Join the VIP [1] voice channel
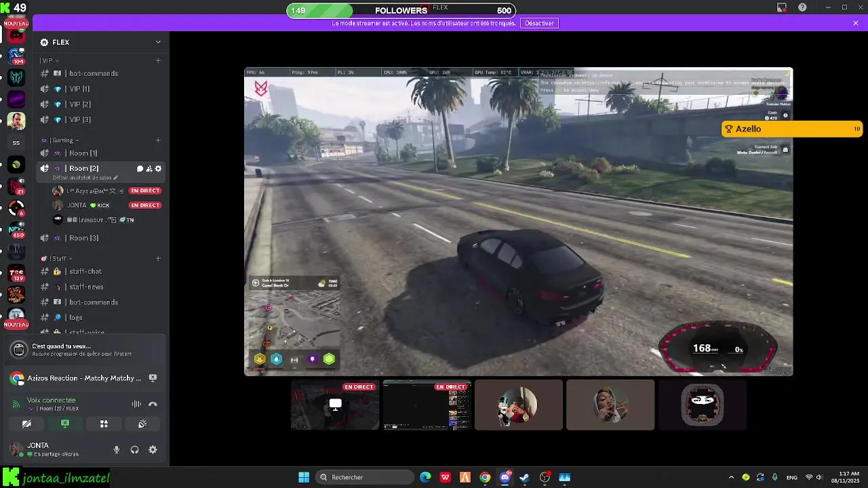The height and width of the screenshot is (488, 868). click(x=101, y=89)
